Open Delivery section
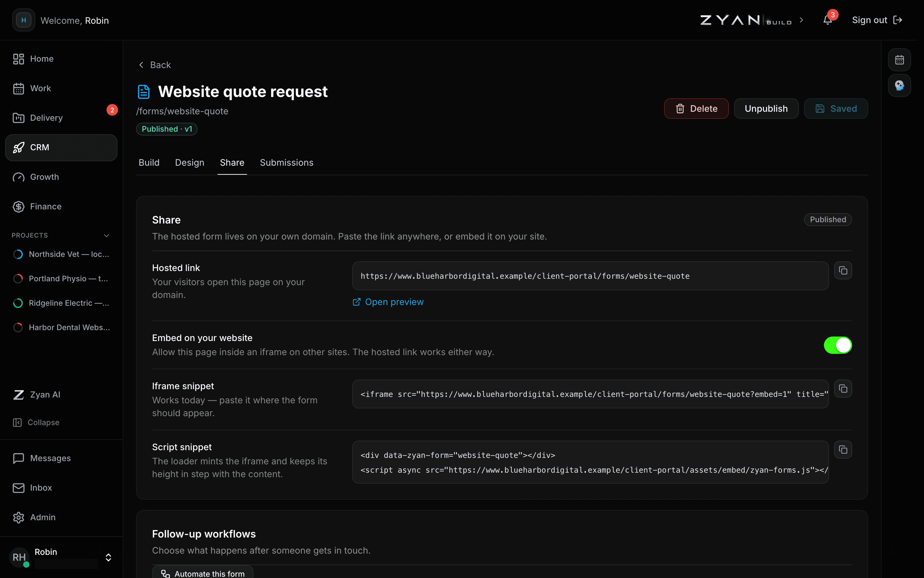Screen dimensions: 924x578 [x=61, y=118]
